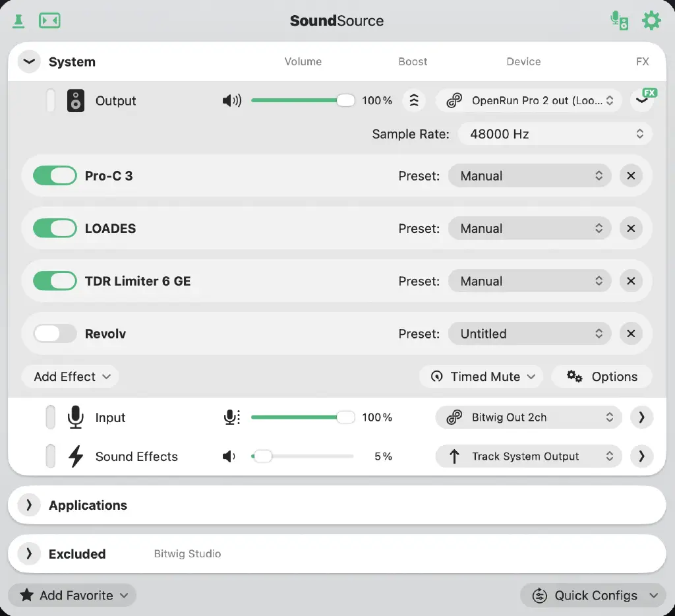Open the Sample Rate dropdown

pos(555,134)
